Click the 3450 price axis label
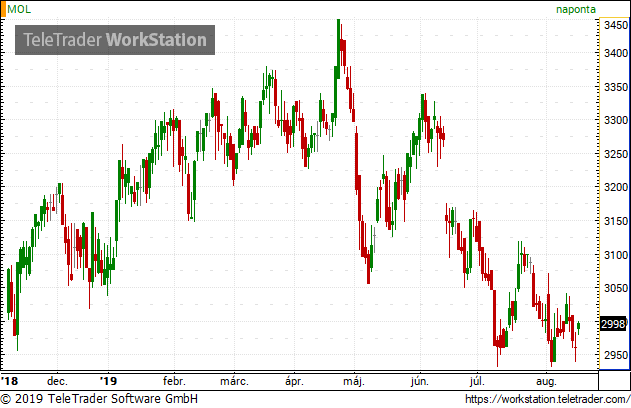631x408 pixels. coord(616,25)
